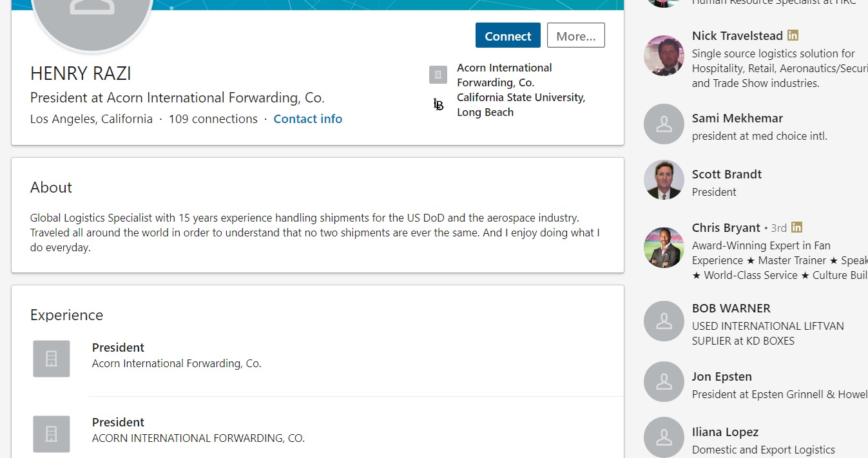
Task: View the 109 connections count
Action: point(213,119)
